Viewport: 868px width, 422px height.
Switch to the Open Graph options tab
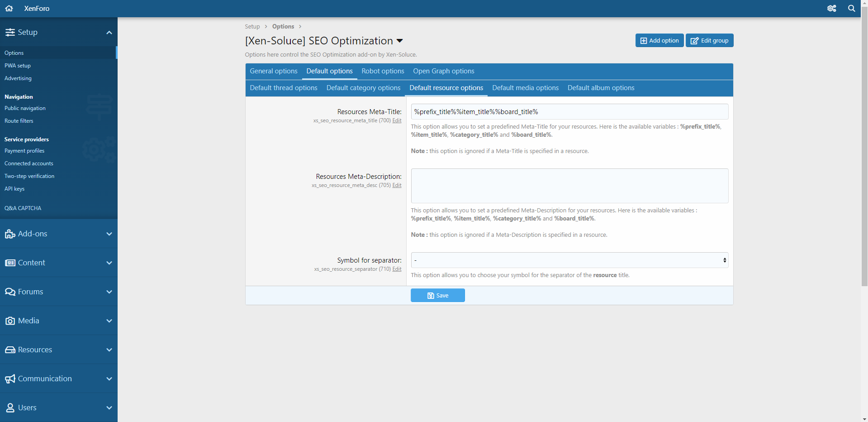click(443, 71)
